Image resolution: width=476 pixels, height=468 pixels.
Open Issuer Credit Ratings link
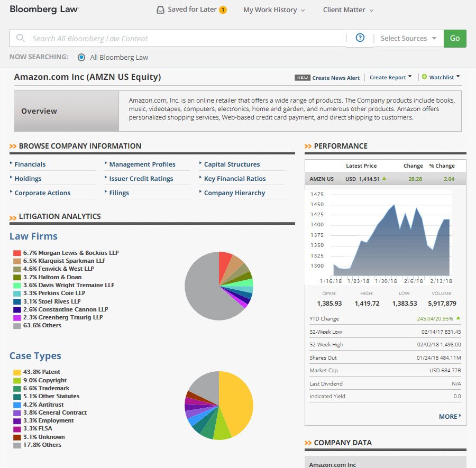[141, 178]
